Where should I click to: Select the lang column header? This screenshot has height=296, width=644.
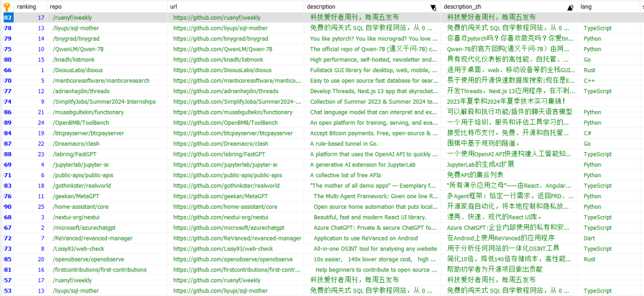(x=586, y=7)
